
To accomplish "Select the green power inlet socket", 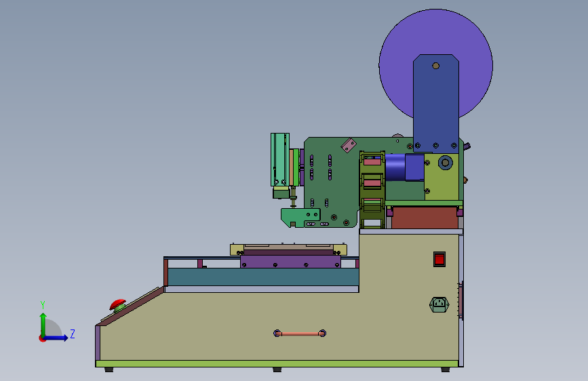I will coord(439,304).
